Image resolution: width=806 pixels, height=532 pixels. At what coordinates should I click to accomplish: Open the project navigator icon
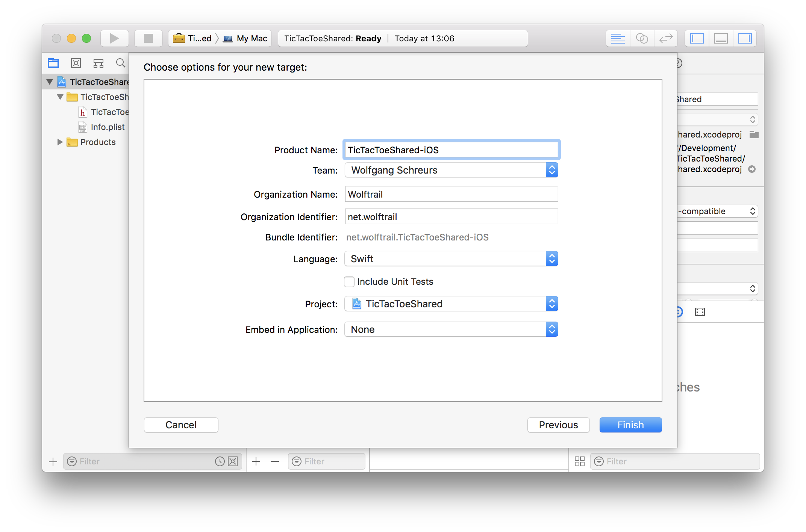point(53,63)
